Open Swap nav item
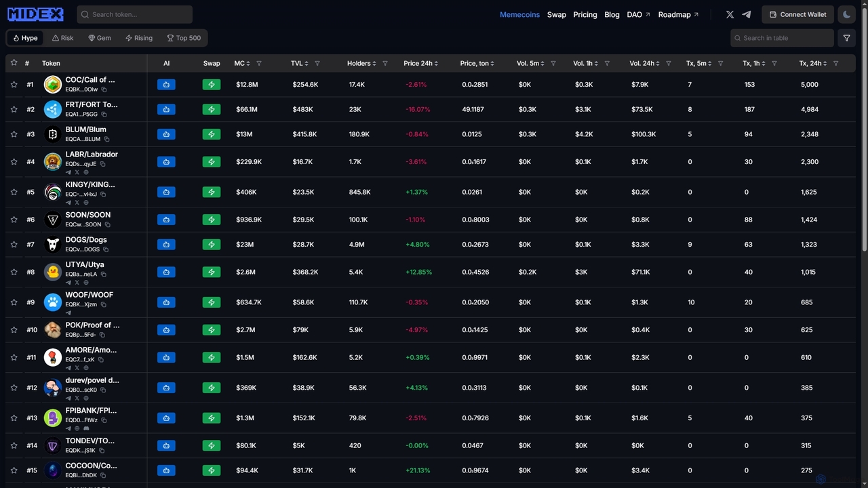Screen dimensions: 868x488 pyautogui.click(x=557, y=14)
